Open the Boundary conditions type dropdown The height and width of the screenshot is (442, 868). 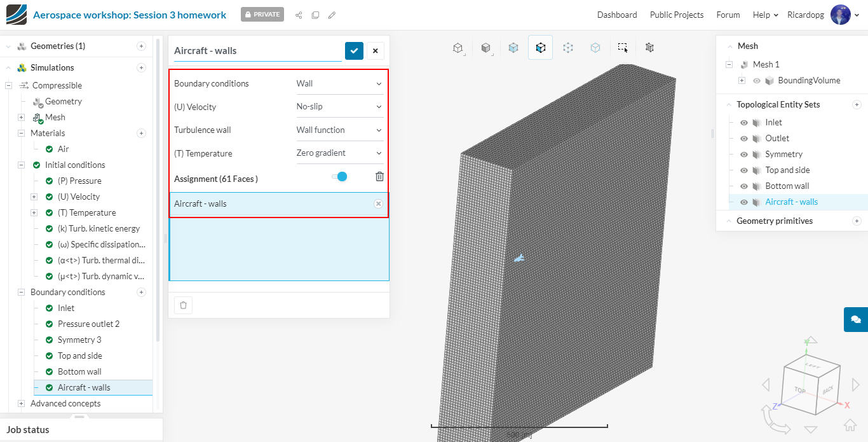point(339,83)
